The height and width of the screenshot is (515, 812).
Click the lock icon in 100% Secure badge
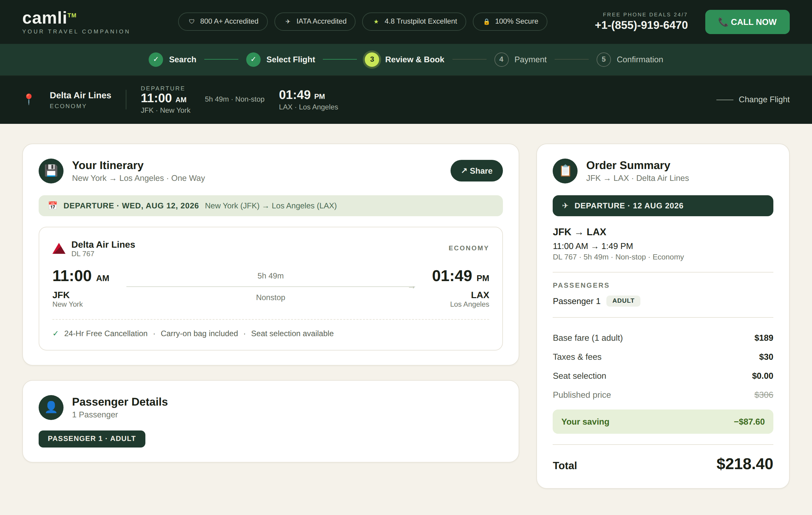487,22
